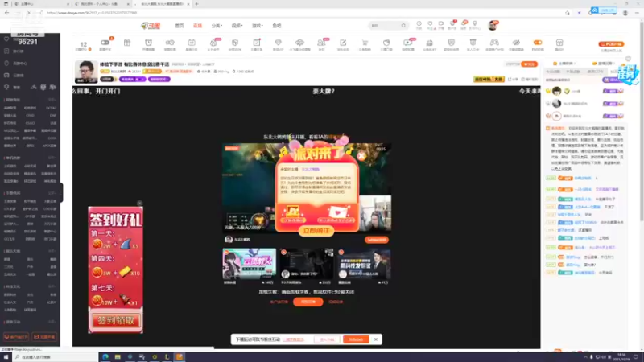Switch to the first tab of the rank panel
The image size is (644, 362).
(553, 72)
